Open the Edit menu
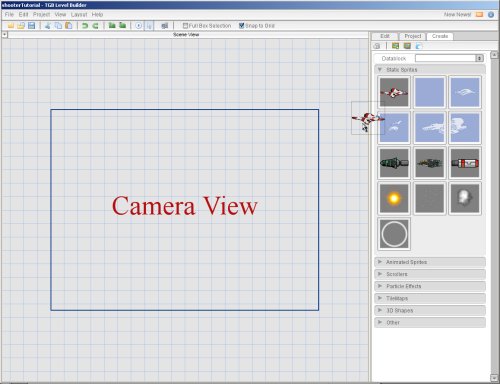 pos(23,15)
